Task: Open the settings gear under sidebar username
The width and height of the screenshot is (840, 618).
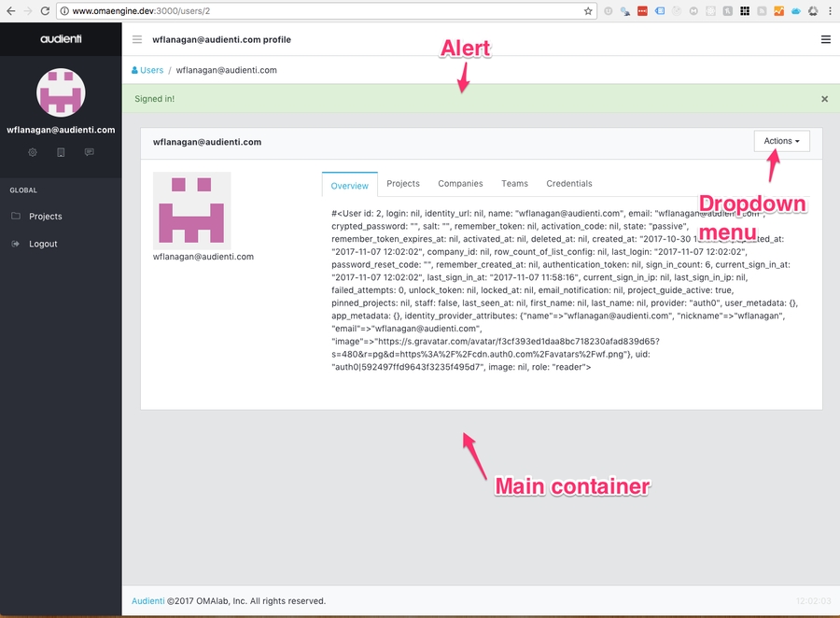Action: click(33, 152)
